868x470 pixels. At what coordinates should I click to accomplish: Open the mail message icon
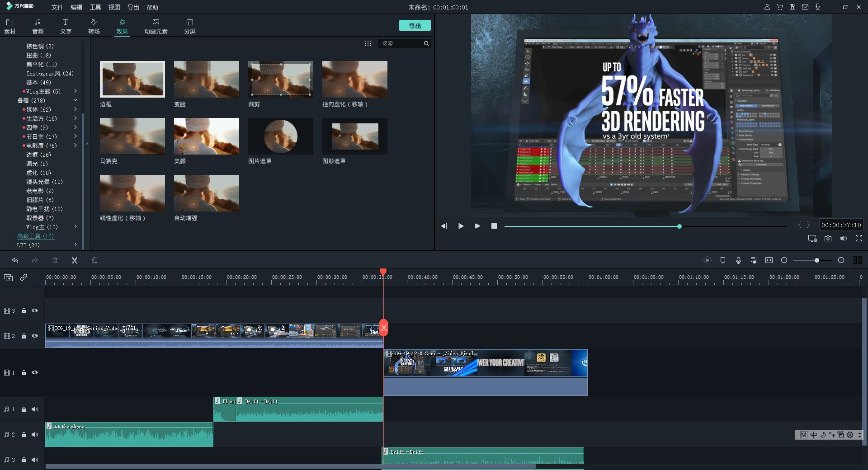point(805,7)
